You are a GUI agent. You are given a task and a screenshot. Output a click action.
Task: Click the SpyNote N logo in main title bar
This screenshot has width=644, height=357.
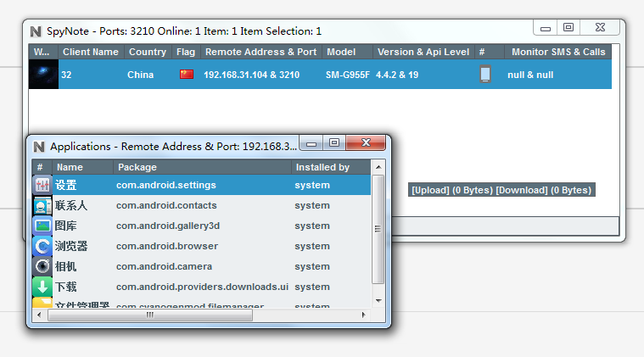point(36,31)
